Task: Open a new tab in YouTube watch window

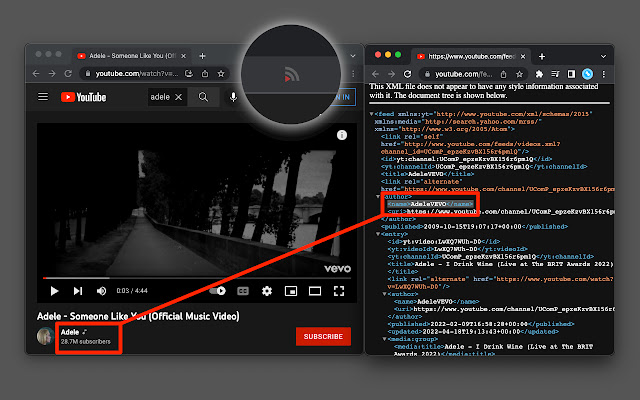Action: coord(202,56)
